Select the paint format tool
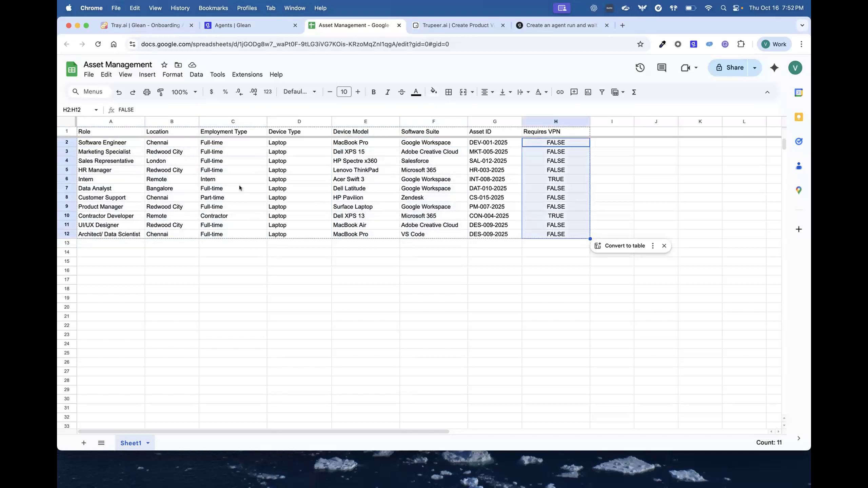This screenshot has height=488, width=868. point(160,92)
